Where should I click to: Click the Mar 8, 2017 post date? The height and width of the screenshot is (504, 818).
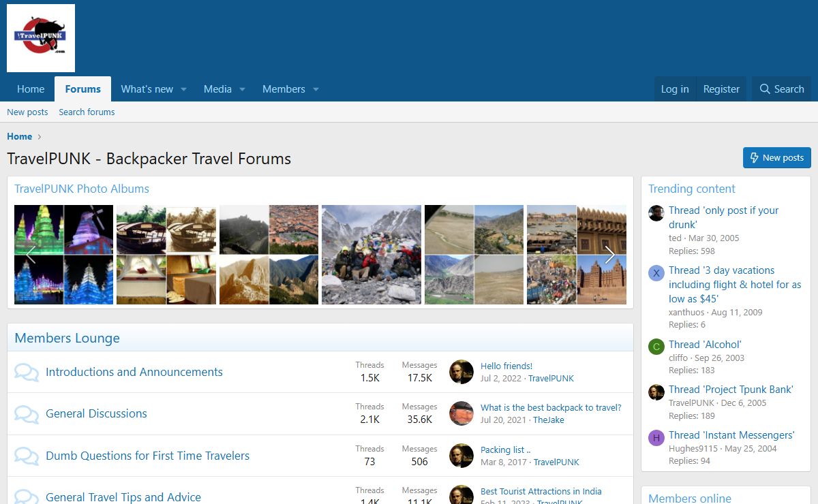[504, 462]
